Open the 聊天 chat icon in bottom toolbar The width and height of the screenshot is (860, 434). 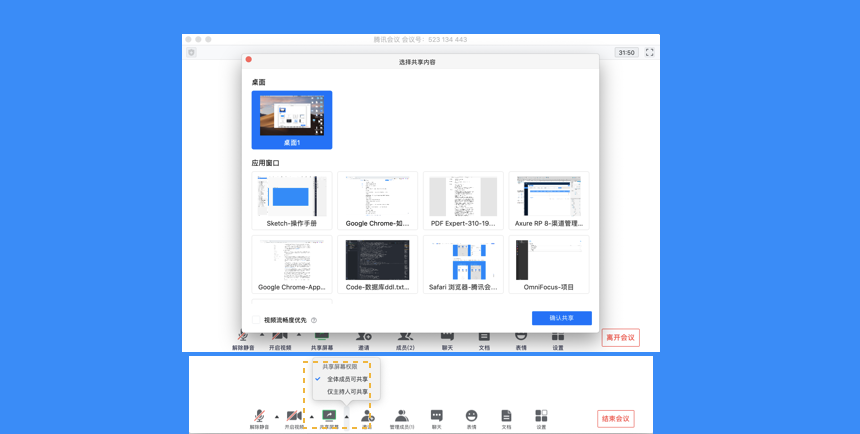pyautogui.click(x=437, y=416)
